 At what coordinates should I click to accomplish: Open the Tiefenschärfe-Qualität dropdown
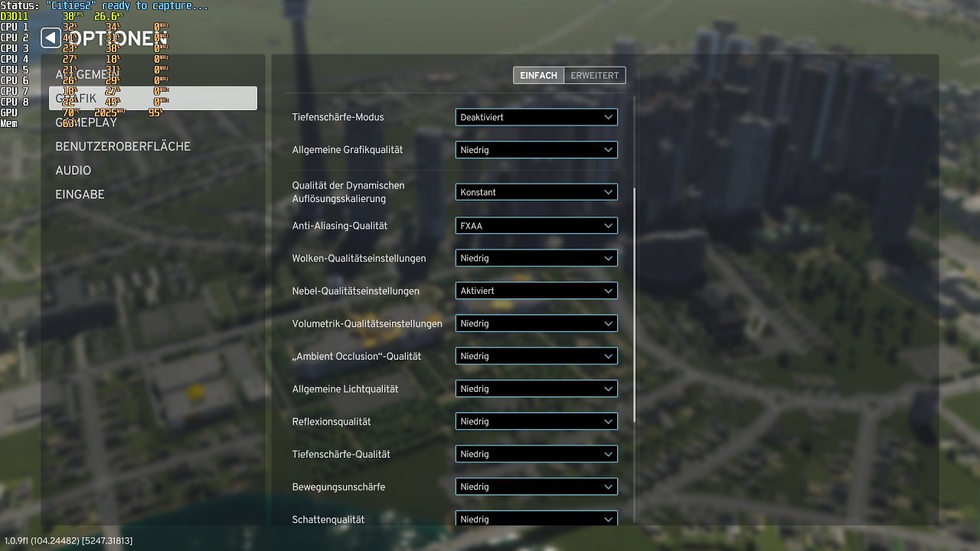point(536,454)
